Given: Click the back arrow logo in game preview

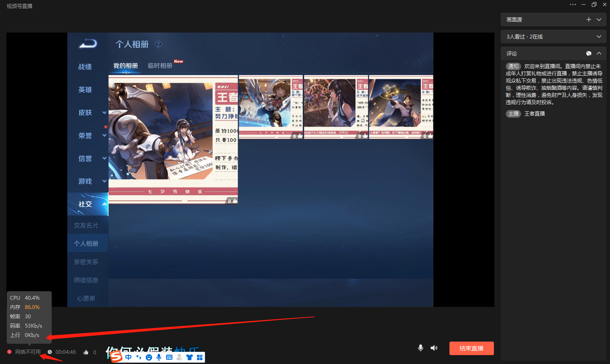Looking at the screenshot, I should tap(88, 43).
